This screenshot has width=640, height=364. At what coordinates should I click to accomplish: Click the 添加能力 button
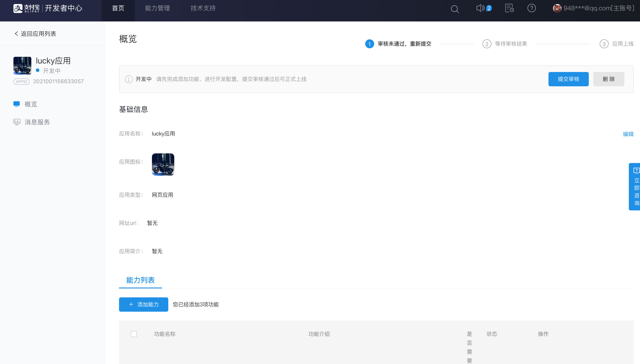[143, 305]
